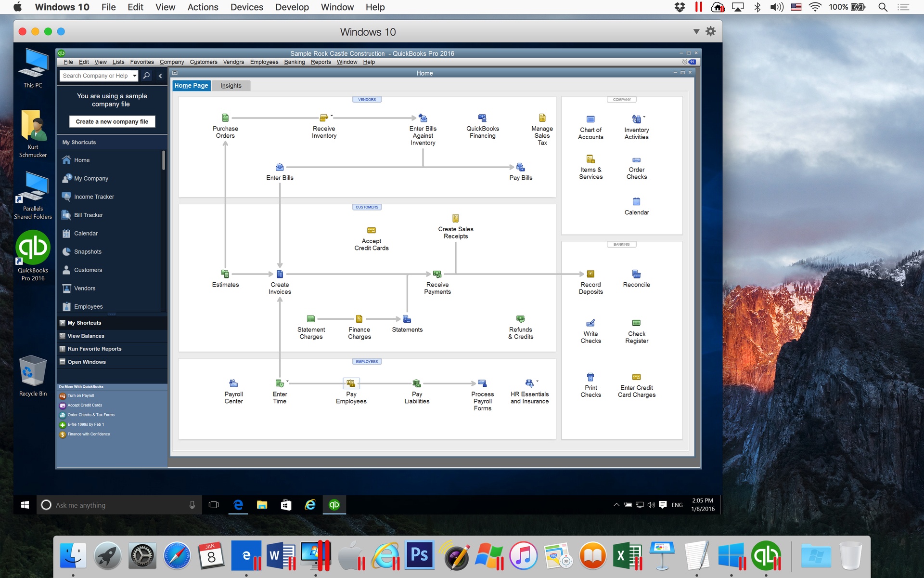Screen dimensions: 924x578
Task: Click the Order Checks icon
Action: [x=636, y=159]
